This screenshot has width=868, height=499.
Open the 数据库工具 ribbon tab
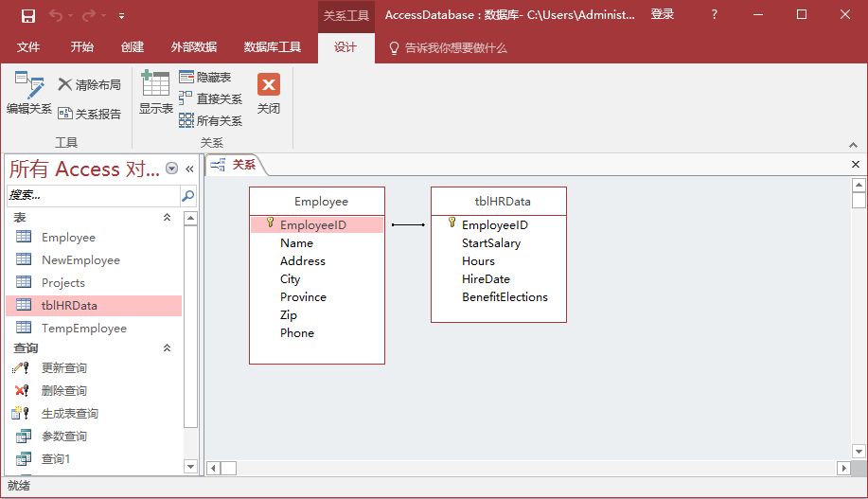click(273, 47)
